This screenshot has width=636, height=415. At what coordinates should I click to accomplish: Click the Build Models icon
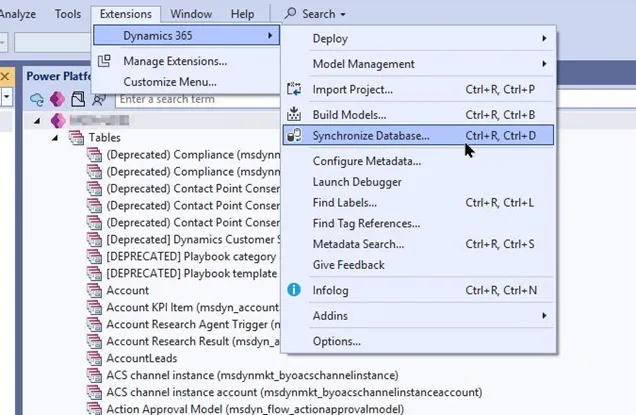pos(294,114)
